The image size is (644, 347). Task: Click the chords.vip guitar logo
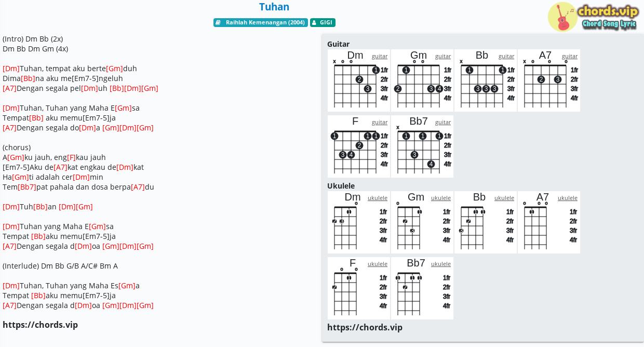click(593, 17)
